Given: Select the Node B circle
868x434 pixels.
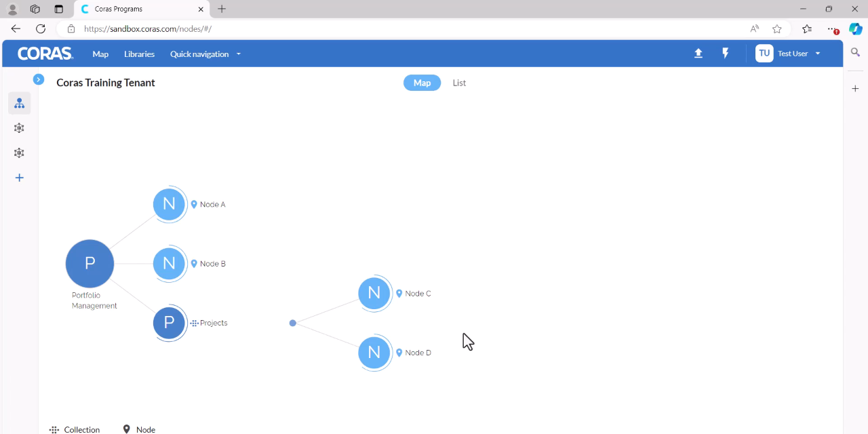Looking at the screenshot, I should coord(170,264).
